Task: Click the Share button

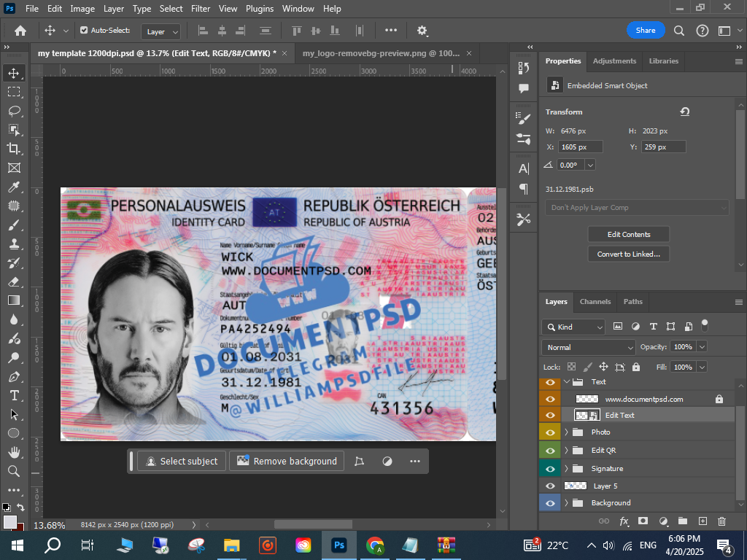Action: point(646,31)
